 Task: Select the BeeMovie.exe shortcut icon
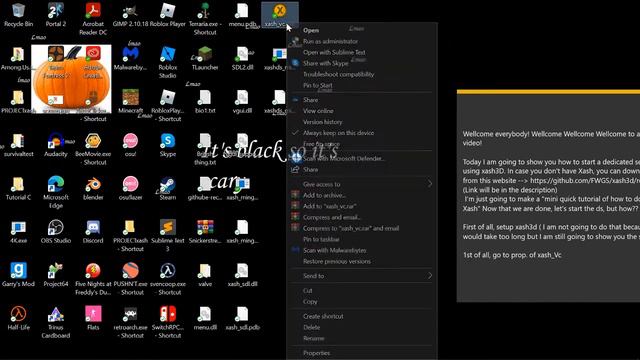93,149
